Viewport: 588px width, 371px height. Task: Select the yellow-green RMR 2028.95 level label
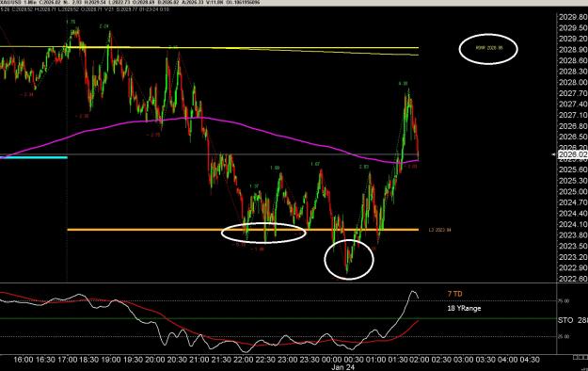489,48
